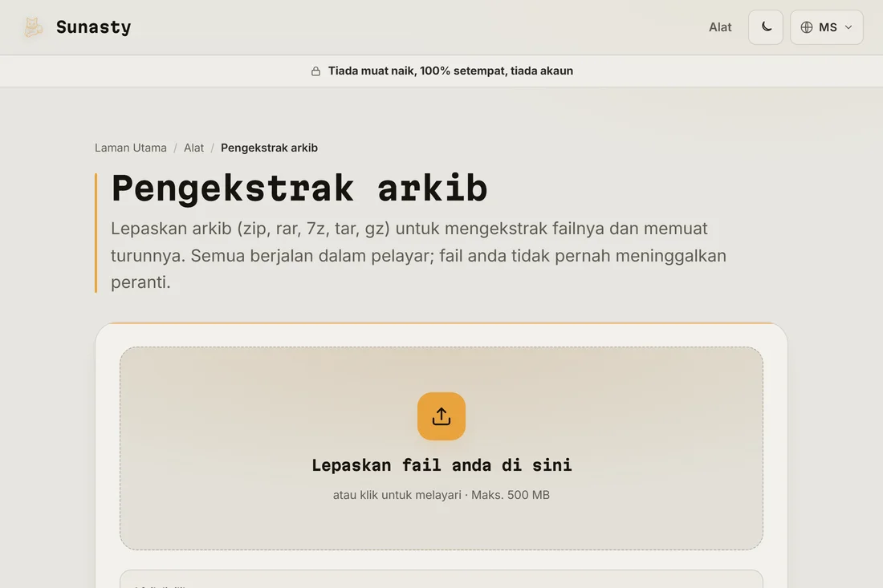Click the Pengekstrak arkib breadcrumb item

269,148
